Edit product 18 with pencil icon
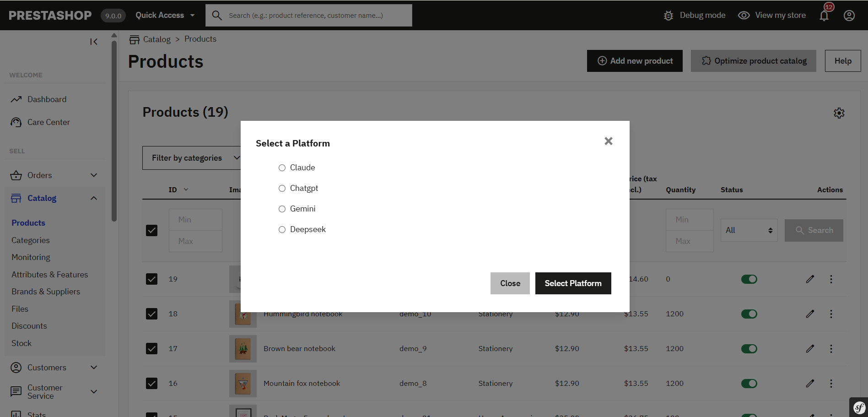This screenshot has height=417, width=868. [x=810, y=314]
